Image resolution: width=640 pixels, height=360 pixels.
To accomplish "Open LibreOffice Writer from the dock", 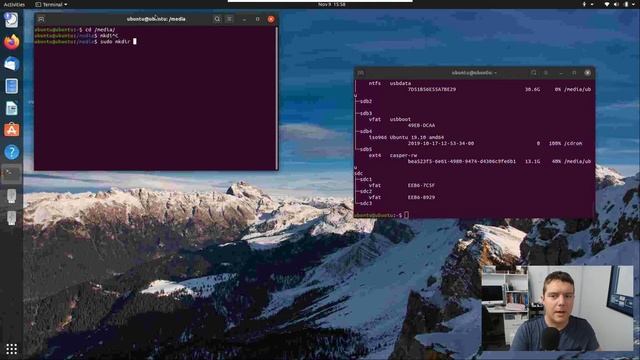I will (11, 108).
